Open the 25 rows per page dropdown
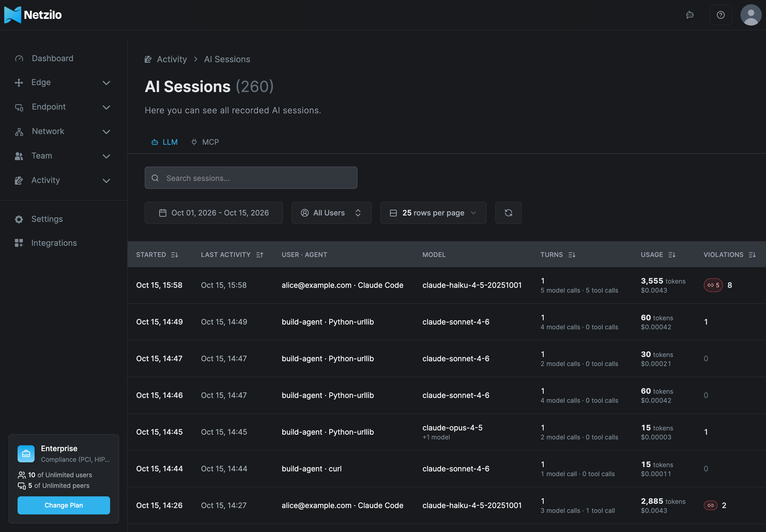Screen dimensions: 766x532 pyautogui.click(x=433, y=213)
